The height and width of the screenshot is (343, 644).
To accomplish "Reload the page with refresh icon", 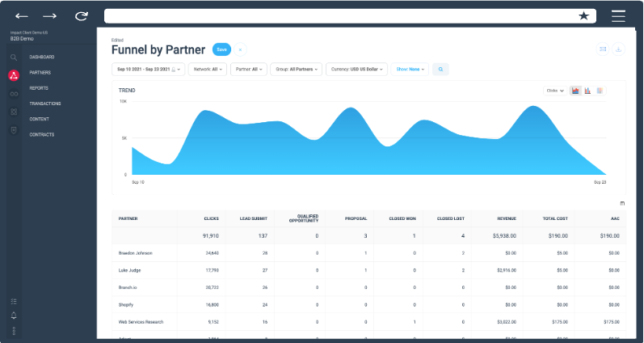I will pyautogui.click(x=81, y=16).
